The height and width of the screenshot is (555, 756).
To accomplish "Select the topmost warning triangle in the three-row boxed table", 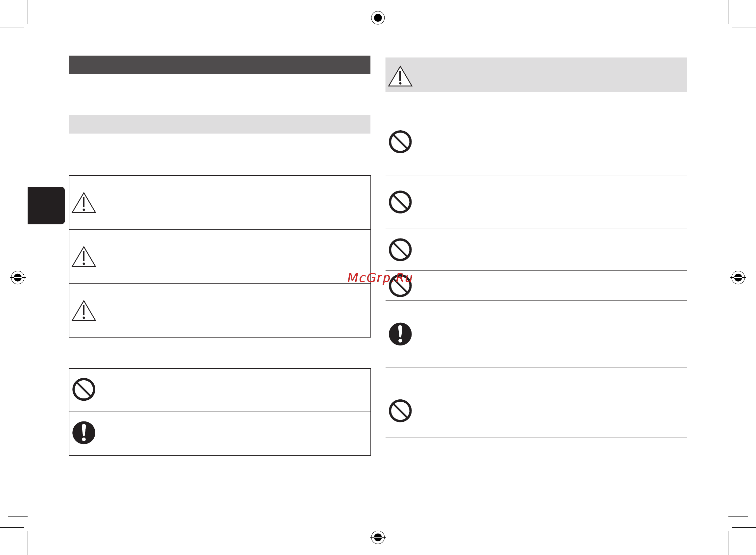I will (84, 203).
